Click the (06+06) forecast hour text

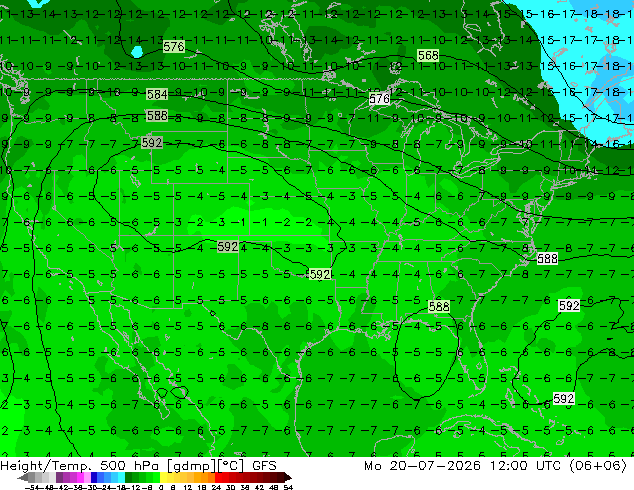click(598, 466)
